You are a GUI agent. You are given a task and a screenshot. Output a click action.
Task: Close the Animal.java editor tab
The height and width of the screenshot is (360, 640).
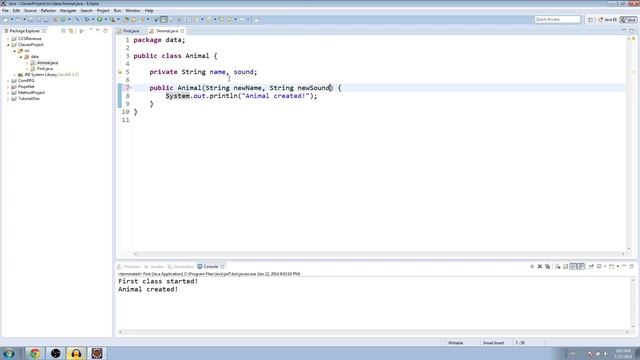coord(182,31)
